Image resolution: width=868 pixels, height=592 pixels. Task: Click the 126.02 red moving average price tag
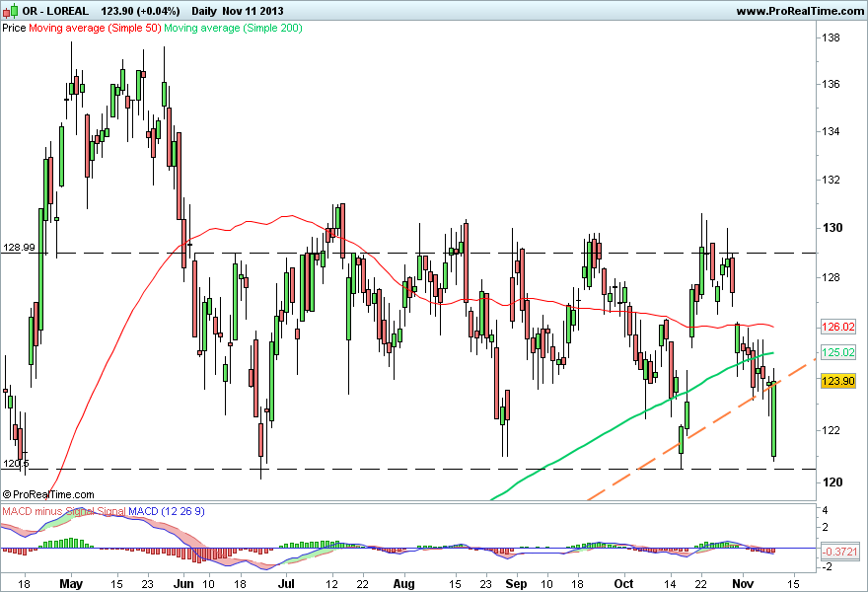[x=838, y=327]
